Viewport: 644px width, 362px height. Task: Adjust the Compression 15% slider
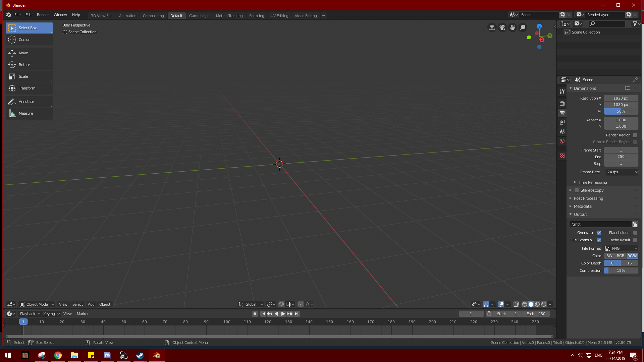pos(621,270)
